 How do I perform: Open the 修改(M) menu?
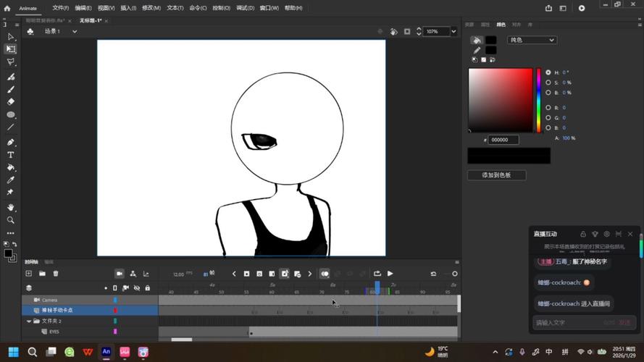point(151,8)
